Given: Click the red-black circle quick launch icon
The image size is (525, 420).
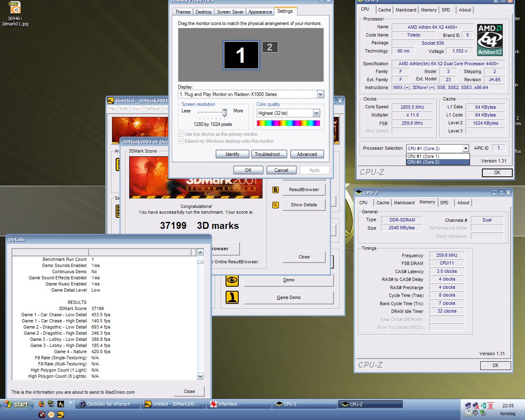Looking at the screenshot, I should click(x=41, y=414).
